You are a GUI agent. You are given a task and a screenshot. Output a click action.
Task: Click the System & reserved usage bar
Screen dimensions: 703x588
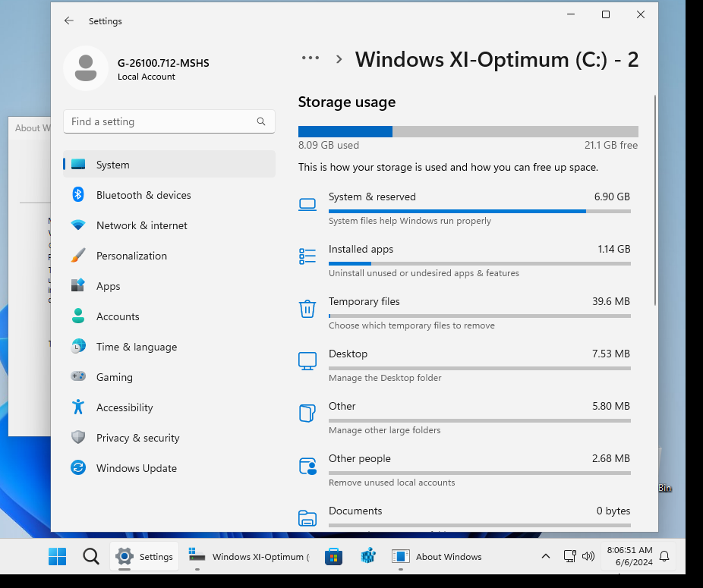coord(480,211)
